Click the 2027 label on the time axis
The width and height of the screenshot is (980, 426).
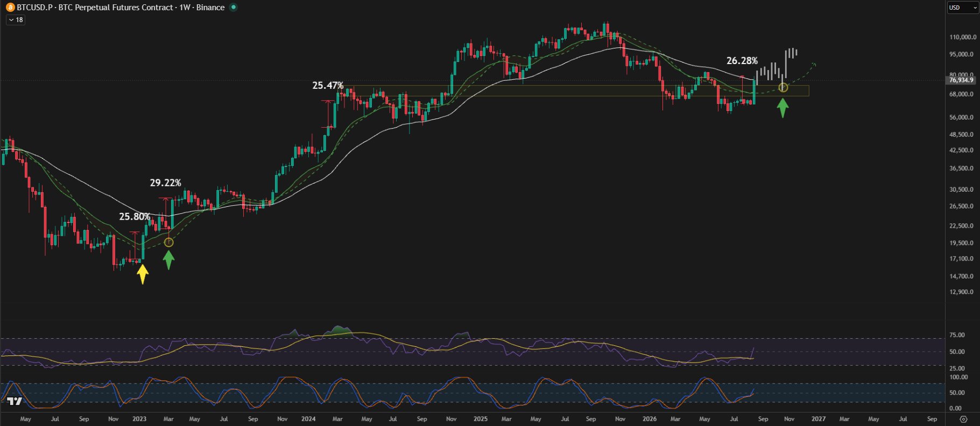pyautogui.click(x=819, y=419)
